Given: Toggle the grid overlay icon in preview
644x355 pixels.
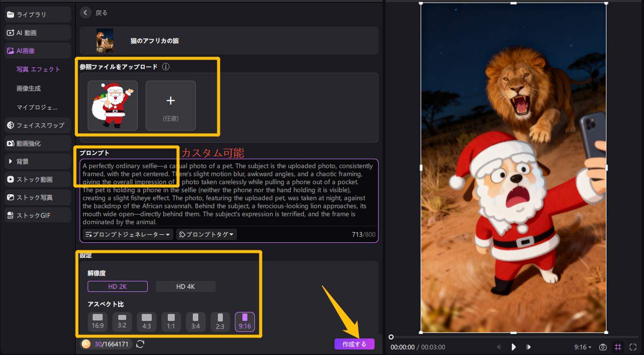Looking at the screenshot, I should [618, 347].
